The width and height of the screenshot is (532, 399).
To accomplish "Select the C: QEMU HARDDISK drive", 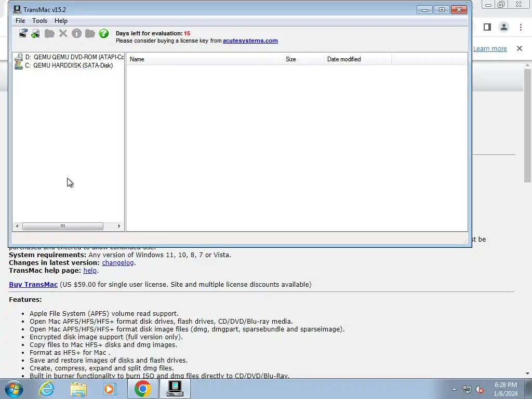I will (x=64, y=65).
